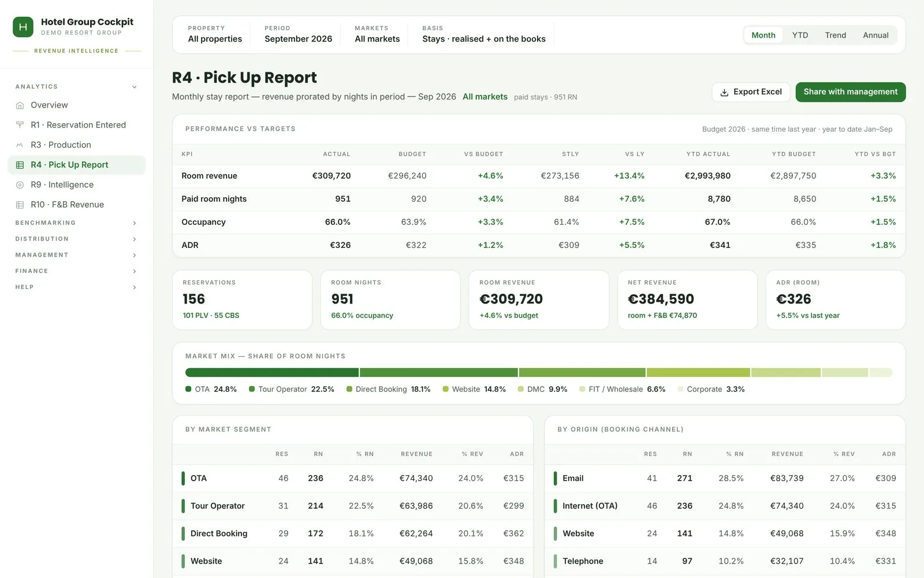Screen dimensions: 924x578
Task: Expand the Management section
Action: 76,255
